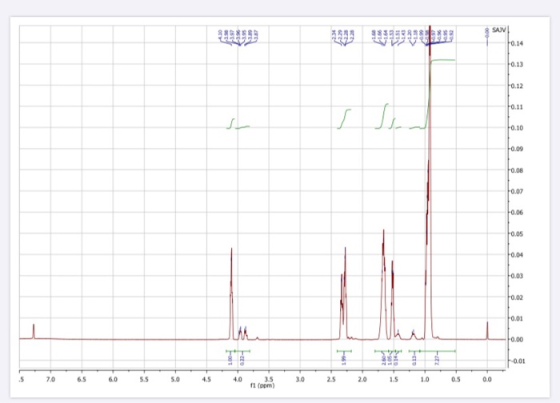Click the 0.05 intensity axis label
The height and width of the screenshot is (403, 560).
(x=517, y=234)
